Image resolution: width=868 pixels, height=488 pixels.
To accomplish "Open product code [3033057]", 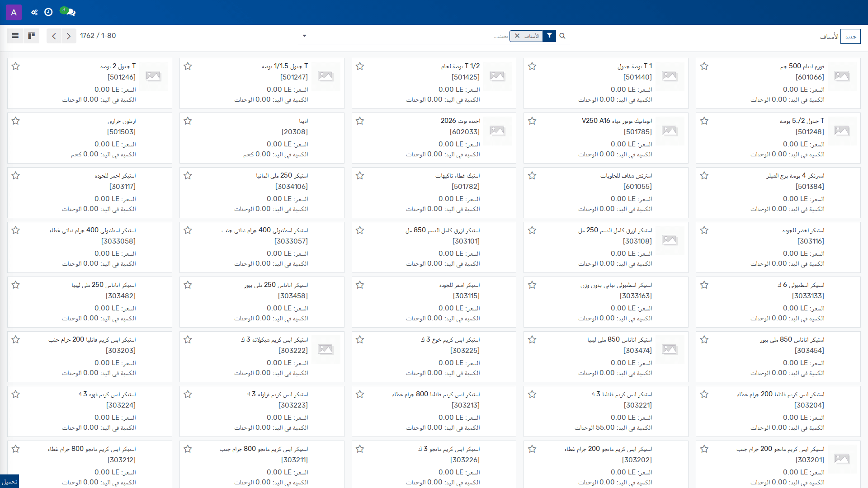I will tap(291, 241).
